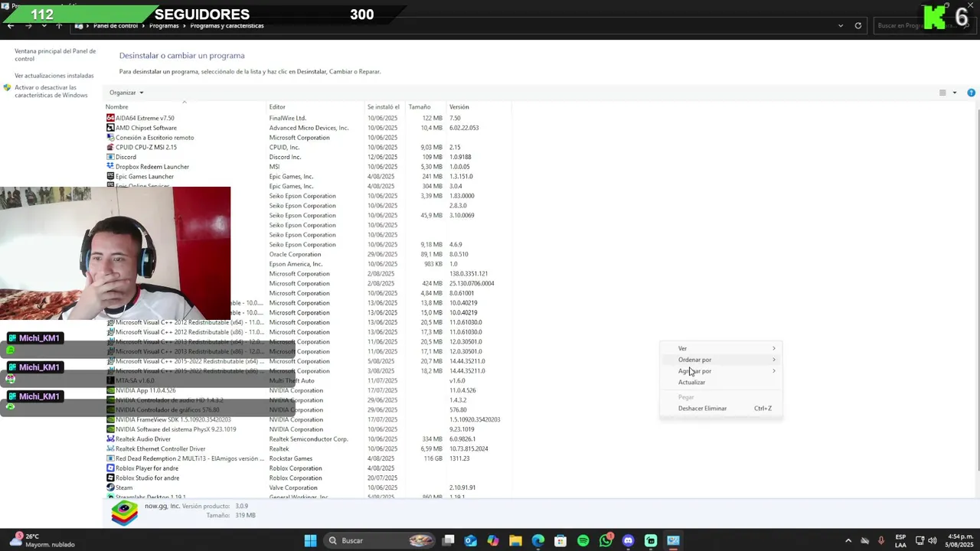Open Ventana principal del Panel de control
980x551 pixels.
coord(55,55)
